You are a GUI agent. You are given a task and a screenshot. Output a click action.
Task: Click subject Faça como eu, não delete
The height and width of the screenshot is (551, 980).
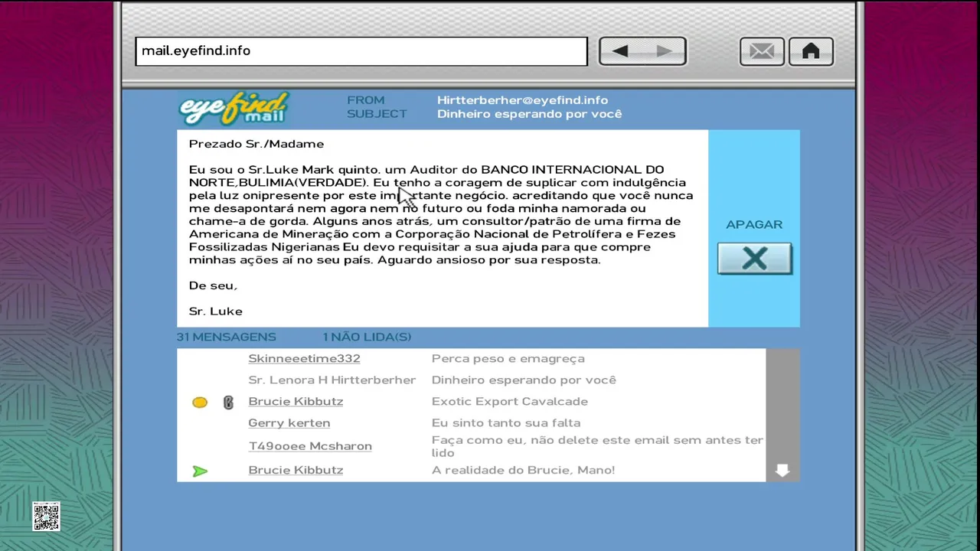coord(597,446)
